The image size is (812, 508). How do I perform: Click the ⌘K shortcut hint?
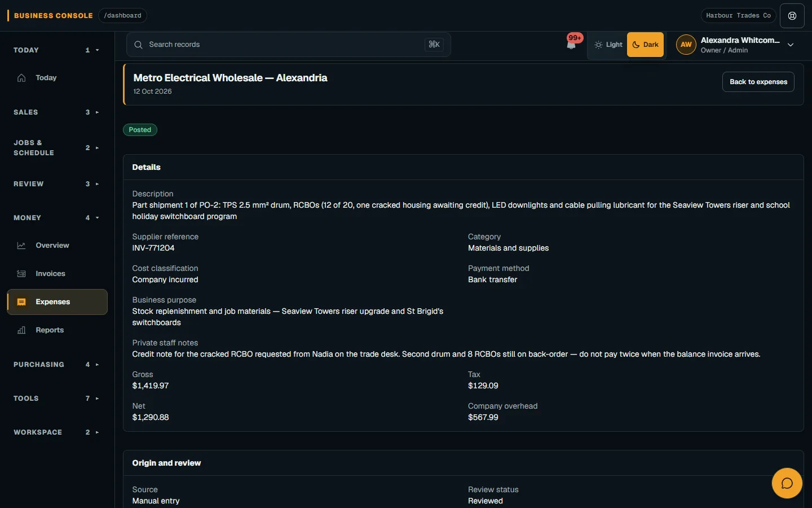pos(434,45)
